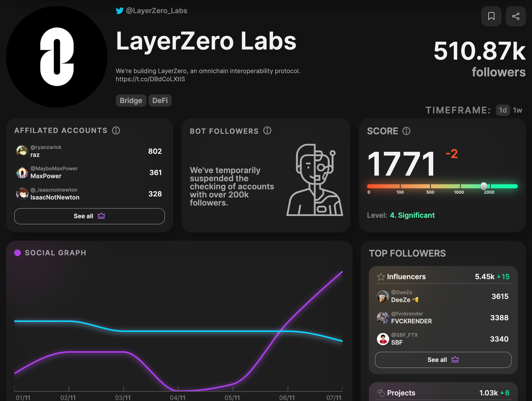Select the Bridge tag
Screen dimensions: 532x401
[x=131, y=100]
